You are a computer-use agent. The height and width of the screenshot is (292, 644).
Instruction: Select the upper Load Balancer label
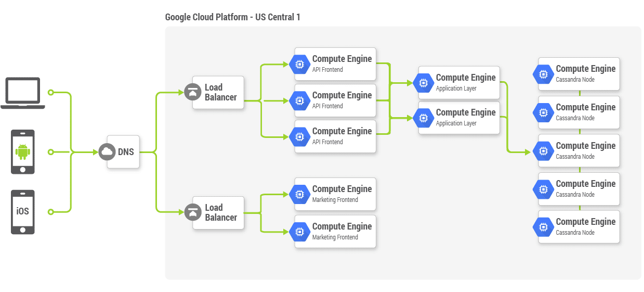click(221, 92)
